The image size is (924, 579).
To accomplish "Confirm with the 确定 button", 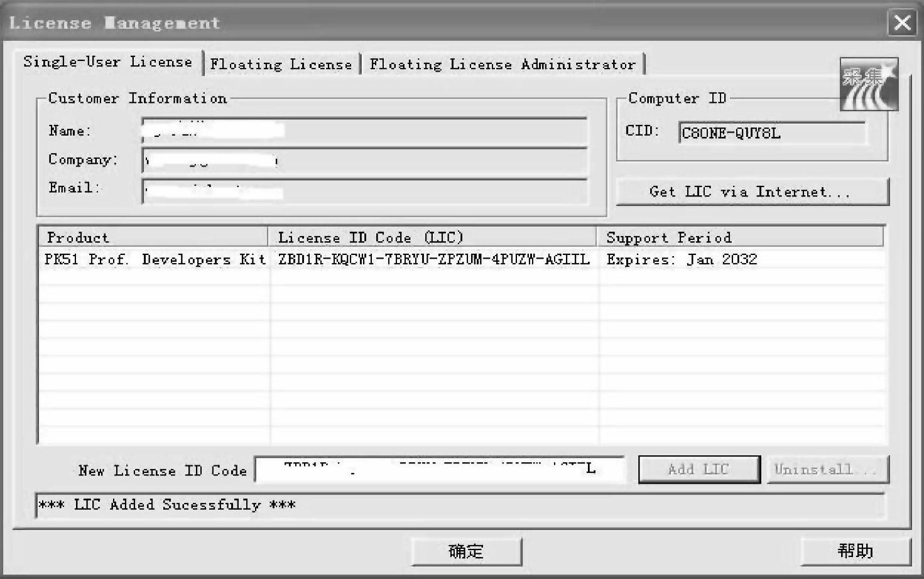I will (x=466, y=551).
